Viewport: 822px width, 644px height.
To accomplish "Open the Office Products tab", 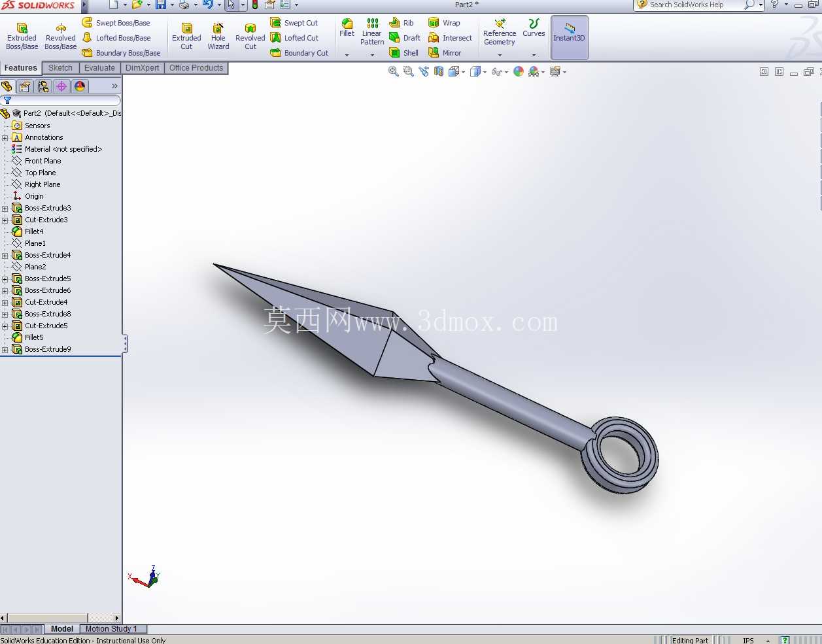I will pyautogui.click(x=196, y=68).
